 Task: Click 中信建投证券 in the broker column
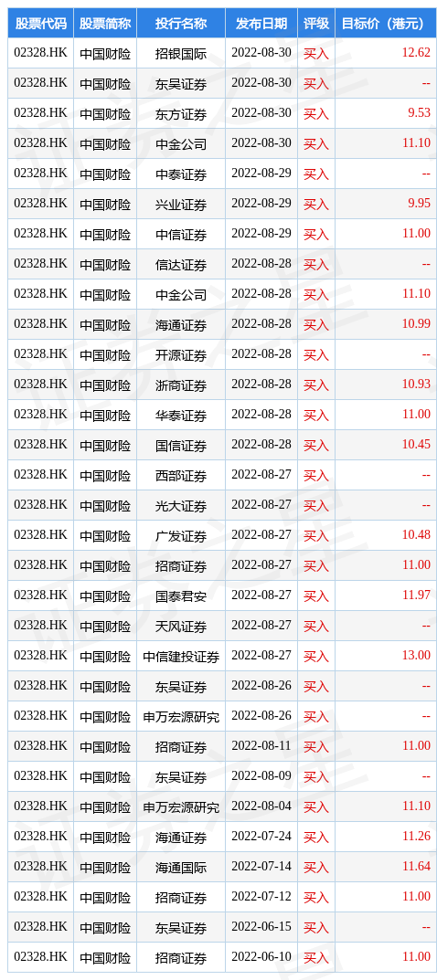pyautogui.click(x=181, y=657)
